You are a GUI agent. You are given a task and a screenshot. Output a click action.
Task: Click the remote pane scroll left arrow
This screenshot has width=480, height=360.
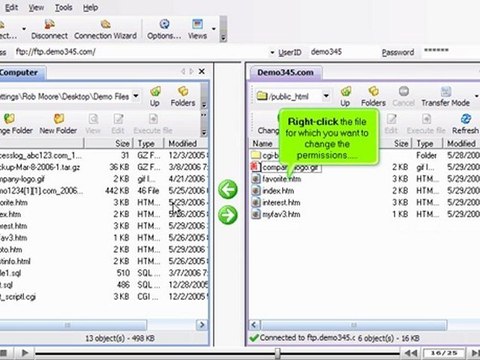click(254, 325)
